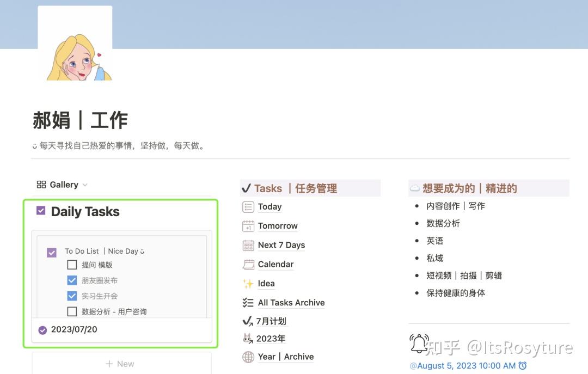Uncheck the 朋友圈发布 checkbox

click(x=72, y=280)
